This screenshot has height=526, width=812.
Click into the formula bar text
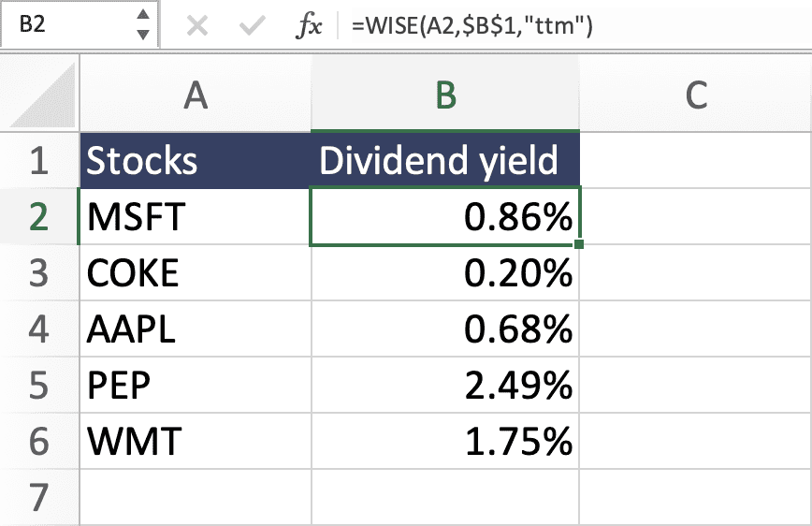pyautogui.click(x=561, y=27)
